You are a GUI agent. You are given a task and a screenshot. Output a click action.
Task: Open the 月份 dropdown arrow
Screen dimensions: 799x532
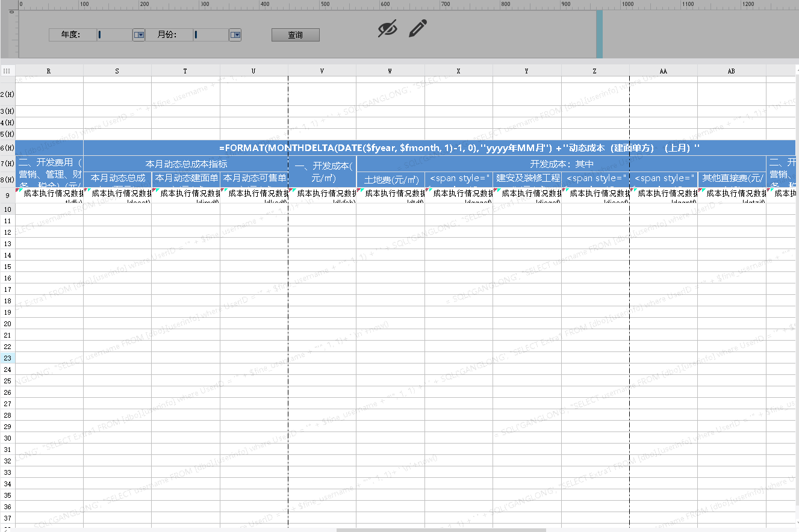pyautogui.click(x=235, y=35)
